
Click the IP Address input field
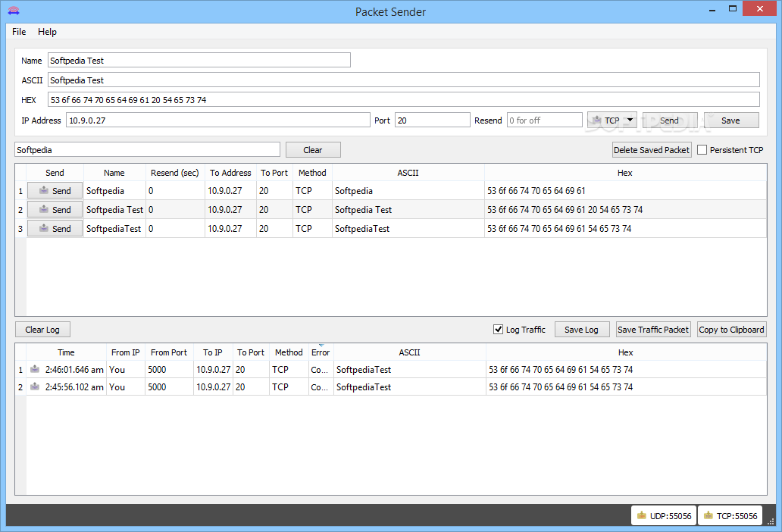click(218, 120)
